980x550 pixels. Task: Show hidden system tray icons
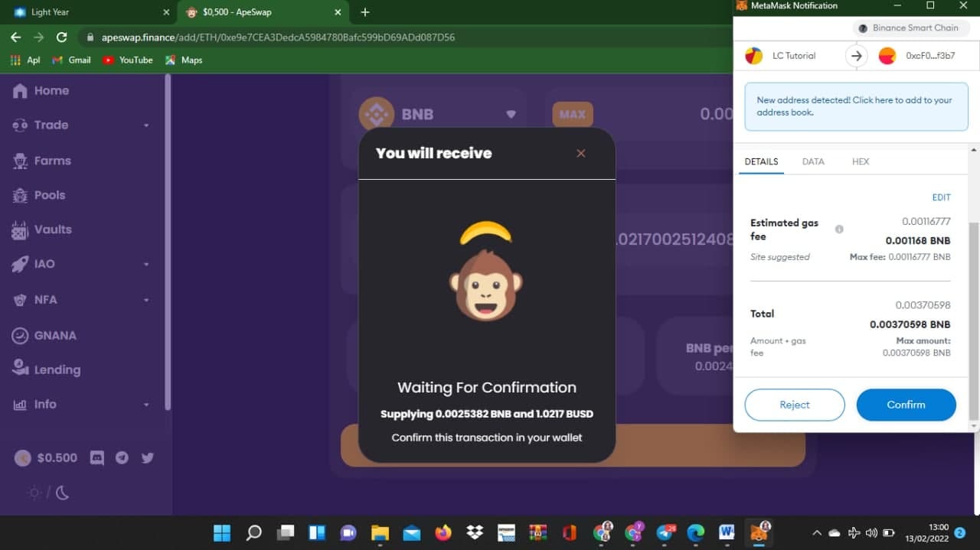(816, 532)
